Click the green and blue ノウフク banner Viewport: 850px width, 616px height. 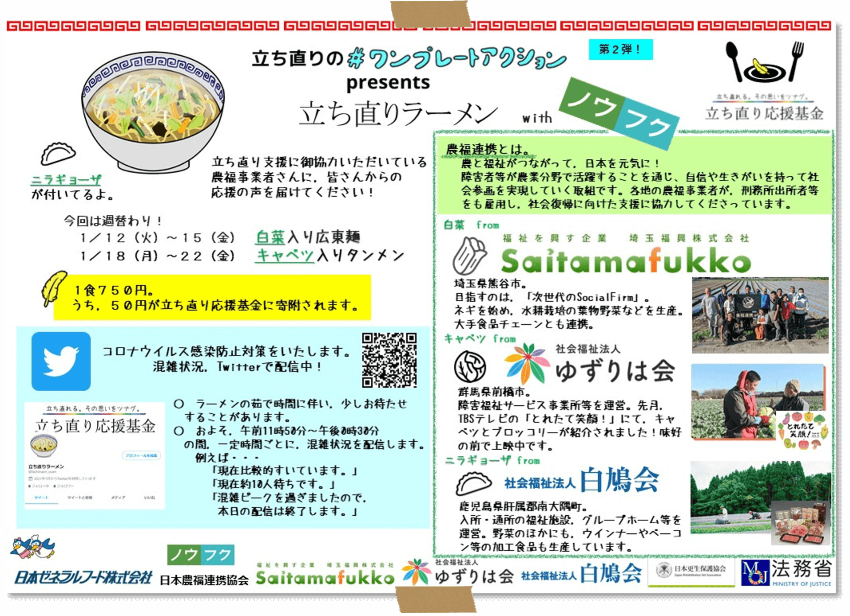pyautogui.click(x=618, y=113)
